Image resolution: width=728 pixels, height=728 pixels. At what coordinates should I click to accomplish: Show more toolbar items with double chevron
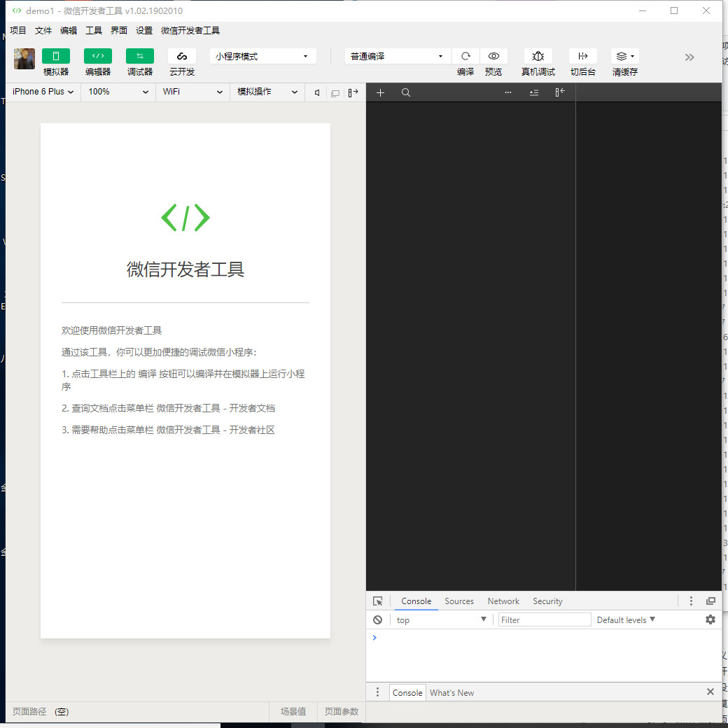tap(689, 57)
